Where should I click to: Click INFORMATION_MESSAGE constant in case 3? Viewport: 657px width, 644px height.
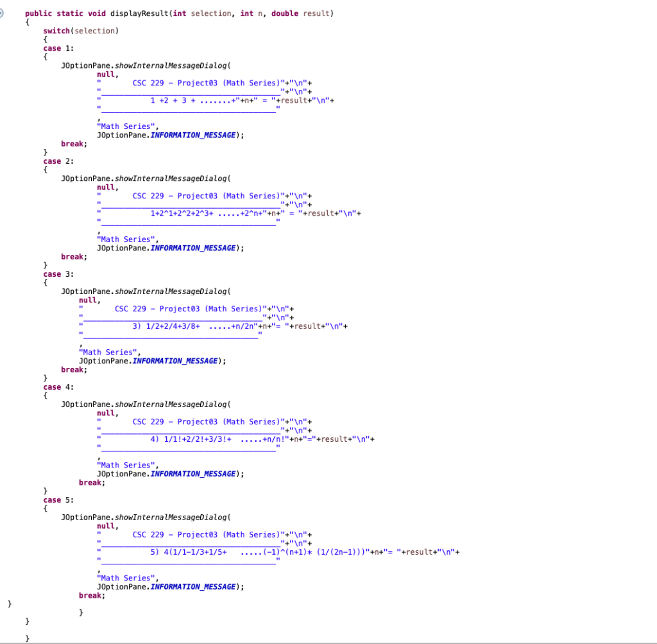pyautogui.click(x=175, y=361)
